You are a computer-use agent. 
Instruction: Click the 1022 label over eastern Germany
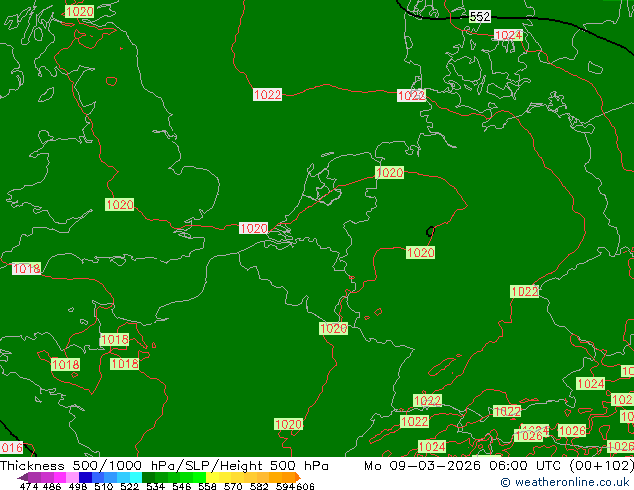tap(524, 291)
